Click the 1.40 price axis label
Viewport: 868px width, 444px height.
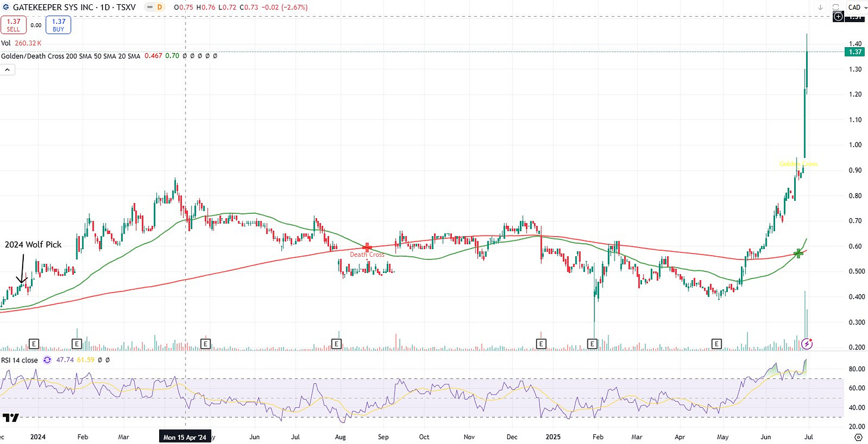point(855,44)
